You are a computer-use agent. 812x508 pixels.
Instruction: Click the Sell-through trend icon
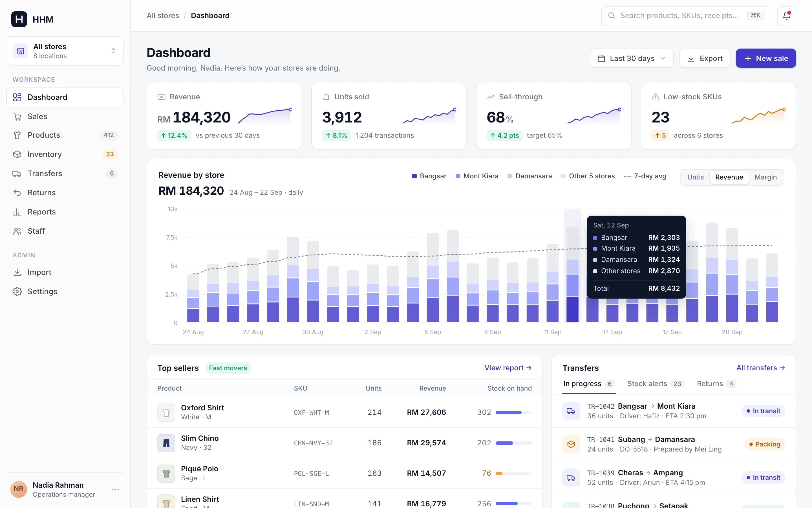coord(491,97)
